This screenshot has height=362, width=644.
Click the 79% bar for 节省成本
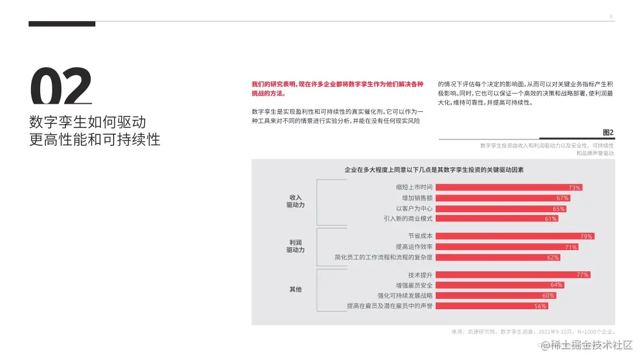point(515,236)
